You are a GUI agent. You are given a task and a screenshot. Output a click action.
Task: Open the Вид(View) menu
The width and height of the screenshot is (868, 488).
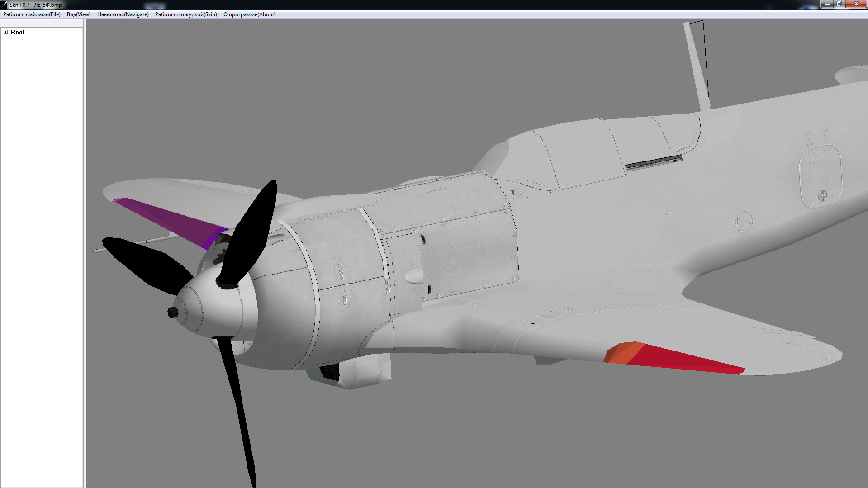coord(79,14)
